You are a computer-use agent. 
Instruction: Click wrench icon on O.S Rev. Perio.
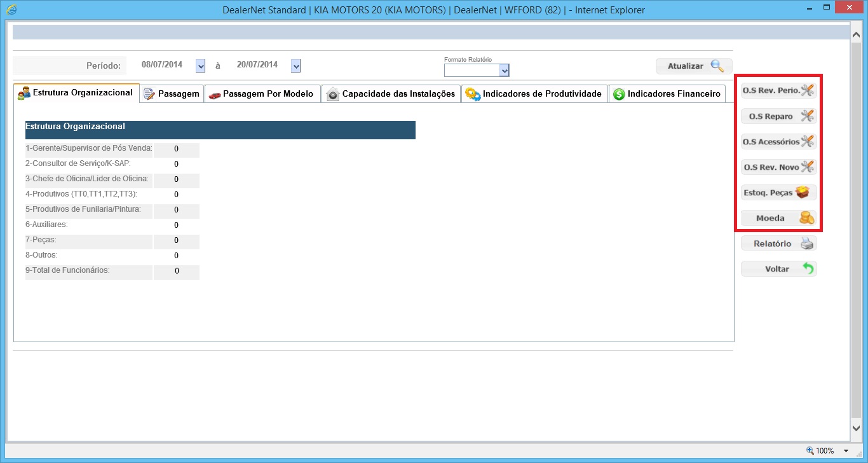pyautogui.click(x=807, y=90)
